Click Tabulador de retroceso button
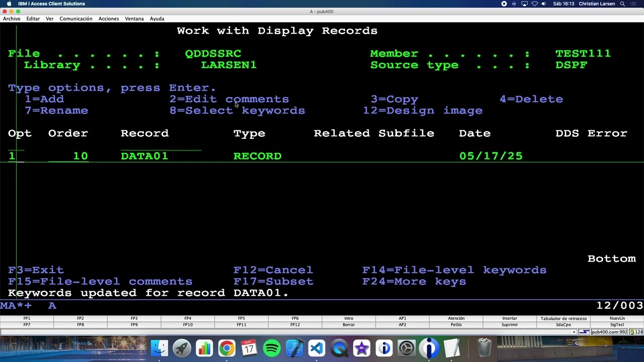This screenshot has height=362, width=644. pos(563,318)
